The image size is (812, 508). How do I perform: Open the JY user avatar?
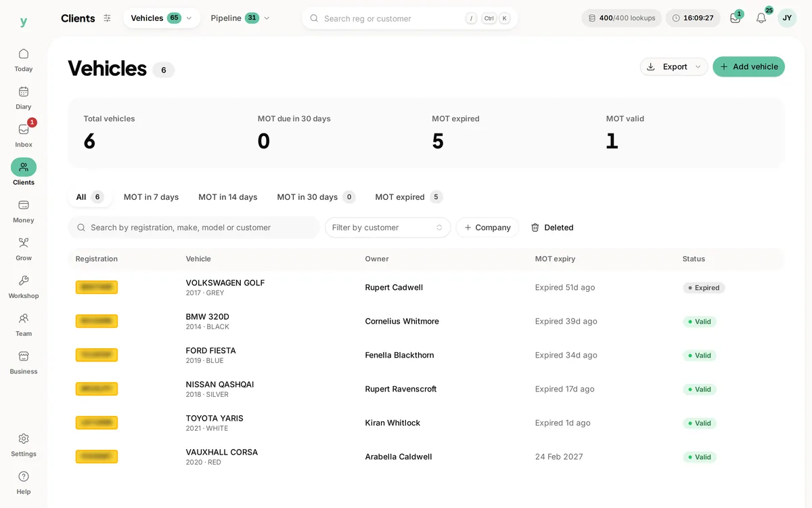click(787, 18)
